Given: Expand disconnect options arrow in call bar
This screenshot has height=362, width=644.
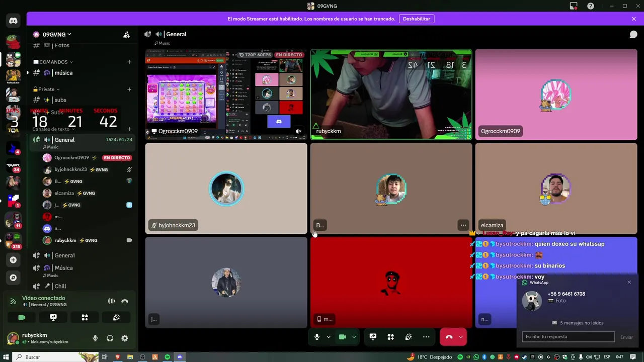Looking at the screenshot, I should click(x=461, y=337).
